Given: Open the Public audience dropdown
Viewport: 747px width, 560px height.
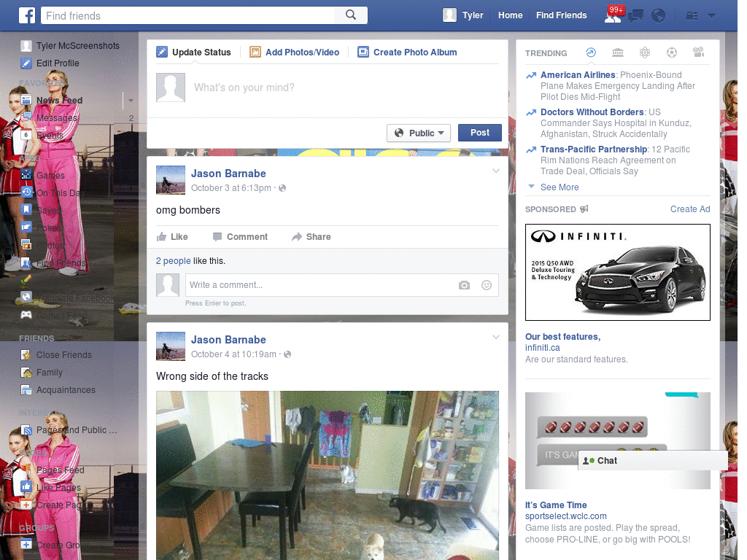Looking at the screenshot, I should point(419,133).
